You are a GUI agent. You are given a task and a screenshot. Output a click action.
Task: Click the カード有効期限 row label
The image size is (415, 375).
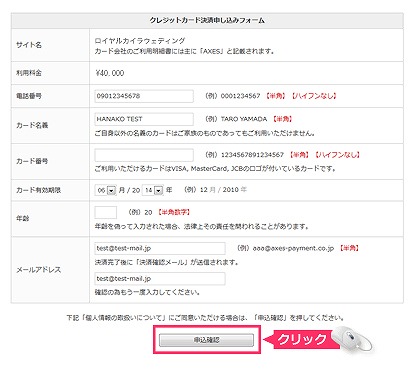(39, 190)
